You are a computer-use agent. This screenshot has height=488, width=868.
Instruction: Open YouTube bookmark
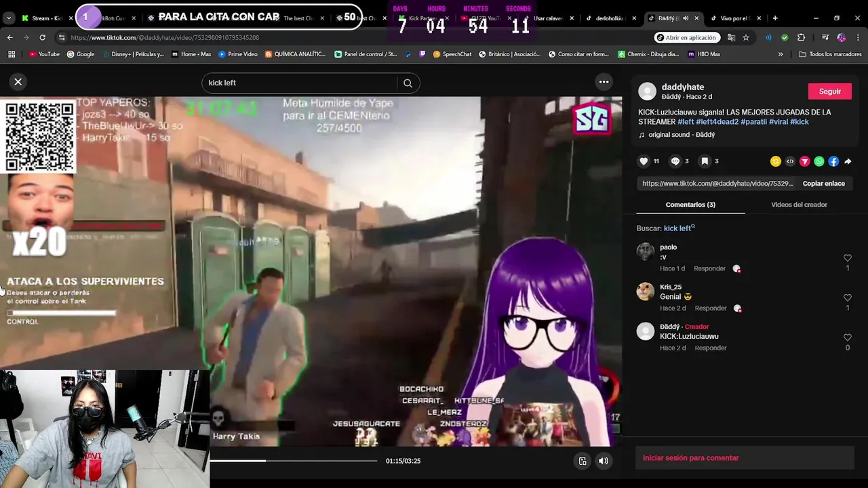(x=44, y=54)
